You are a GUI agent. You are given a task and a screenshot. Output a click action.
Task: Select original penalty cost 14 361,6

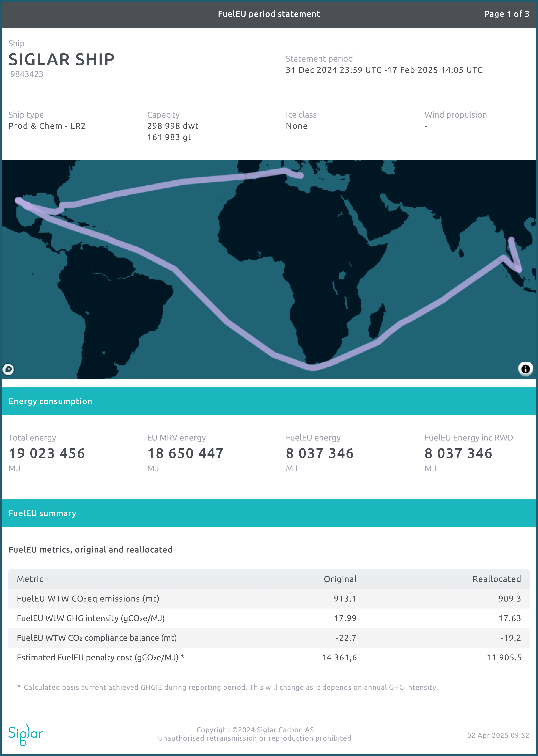[x=339, y=657]
